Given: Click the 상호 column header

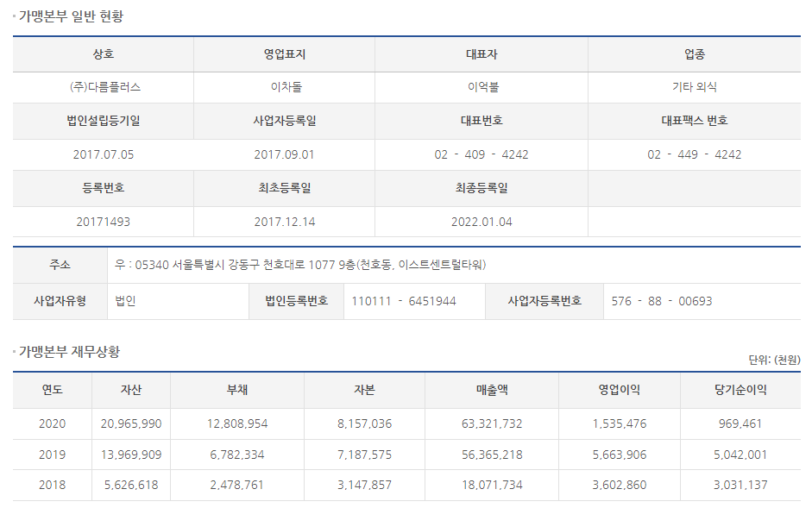Looking at the screenshot, I should [103, 53].
